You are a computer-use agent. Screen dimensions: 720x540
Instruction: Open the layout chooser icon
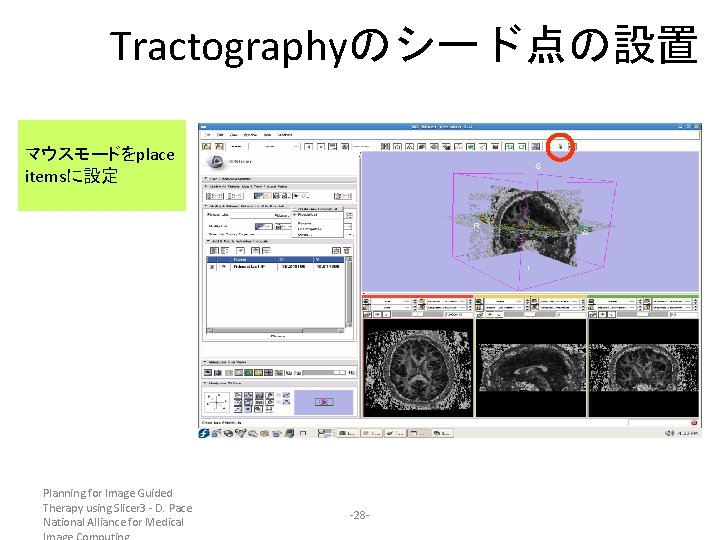click(x=535, y=146)
